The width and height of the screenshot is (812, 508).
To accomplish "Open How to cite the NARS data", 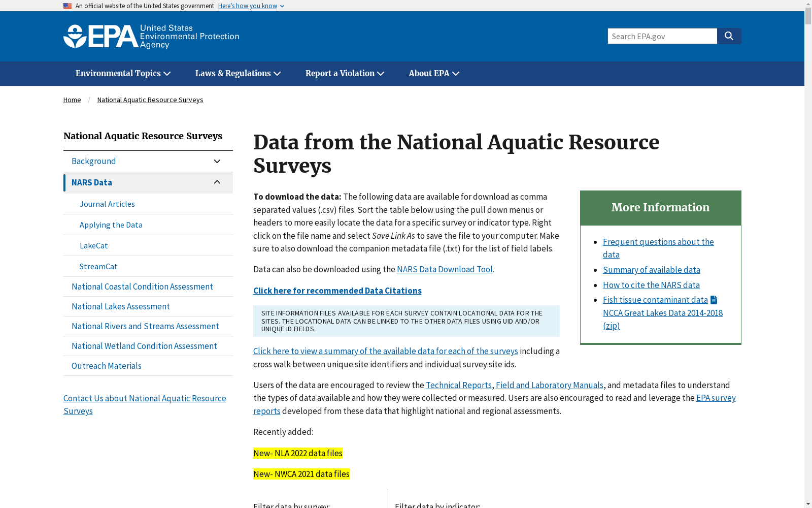I will coord(651,285).
